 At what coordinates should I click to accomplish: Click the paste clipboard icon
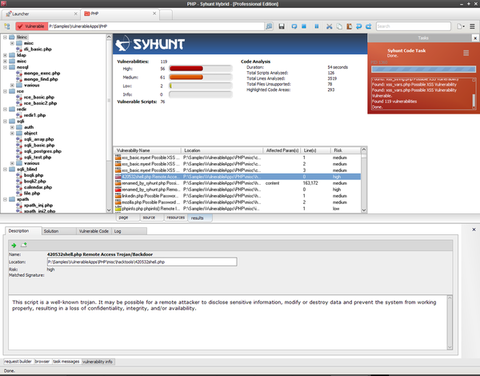pos(349,26)
